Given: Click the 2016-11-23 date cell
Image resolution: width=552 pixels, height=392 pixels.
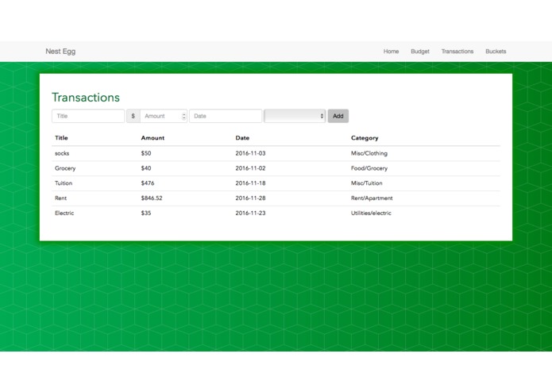Looking at the screenshot, I should 250,213.
